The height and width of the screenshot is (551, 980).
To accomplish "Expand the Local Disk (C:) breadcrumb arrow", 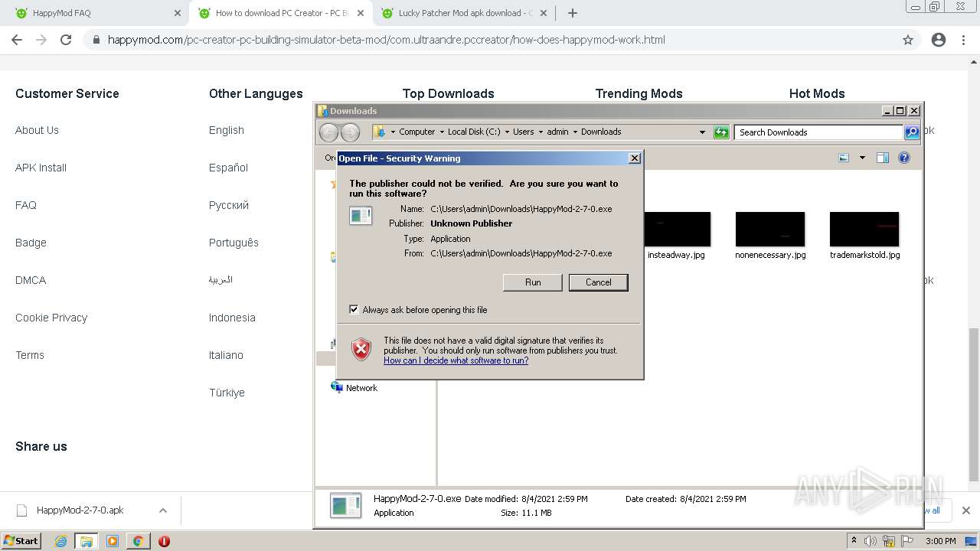I will (x=507, y=132).
